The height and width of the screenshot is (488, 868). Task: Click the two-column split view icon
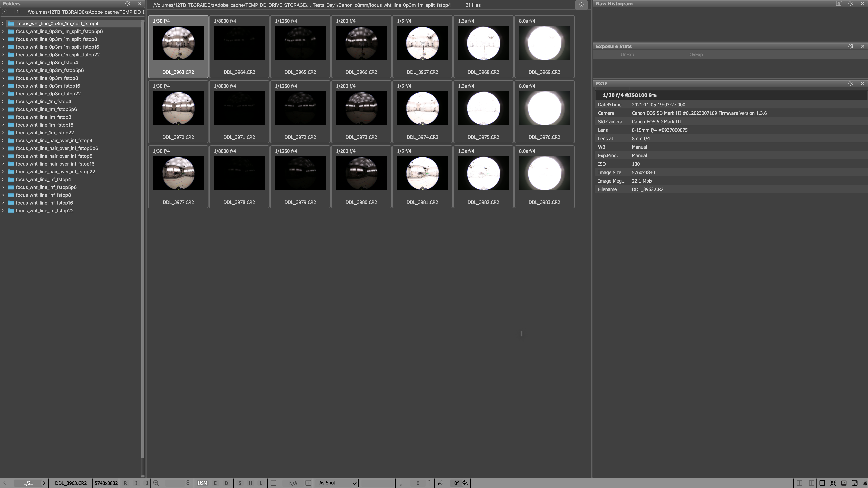[799, 483]
